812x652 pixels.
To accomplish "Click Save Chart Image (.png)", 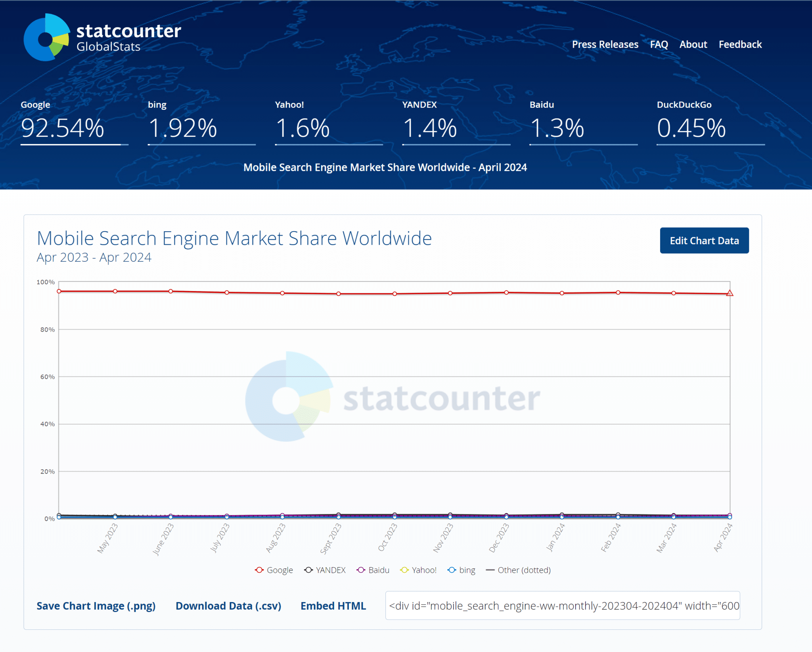I will coord(96,606).
